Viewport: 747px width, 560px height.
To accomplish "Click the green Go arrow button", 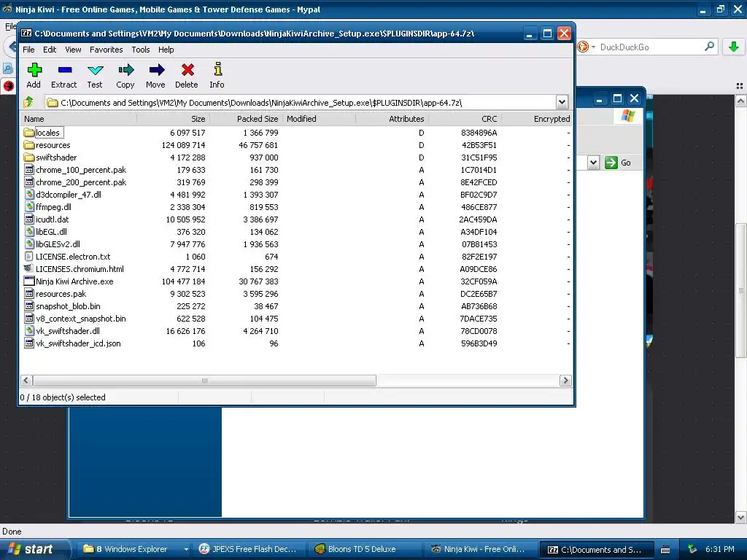I will click(611, 163).
